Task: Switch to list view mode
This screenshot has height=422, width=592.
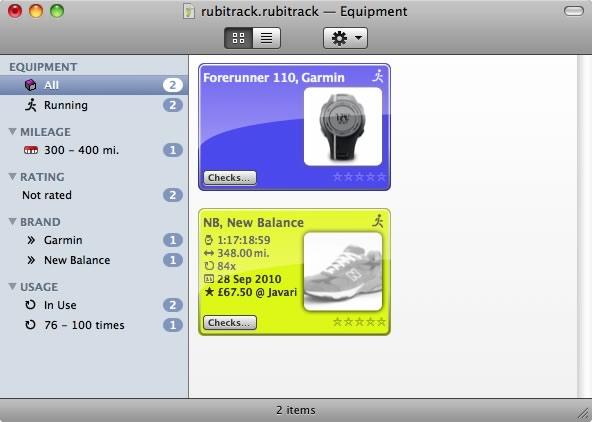Action: point(267,38)
